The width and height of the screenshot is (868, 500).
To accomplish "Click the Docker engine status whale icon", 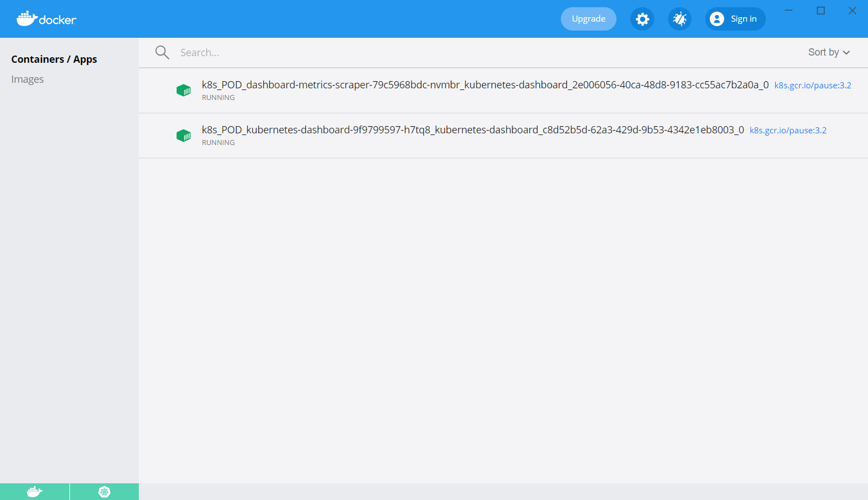I will coord(34,492).
